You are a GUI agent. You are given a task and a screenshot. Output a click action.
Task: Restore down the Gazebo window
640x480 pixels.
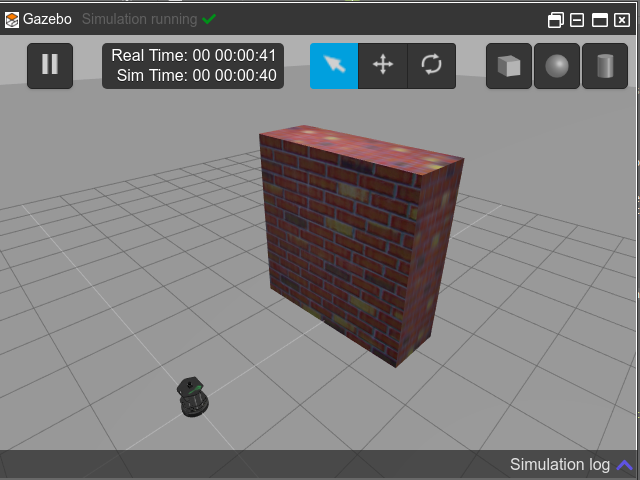556,20
